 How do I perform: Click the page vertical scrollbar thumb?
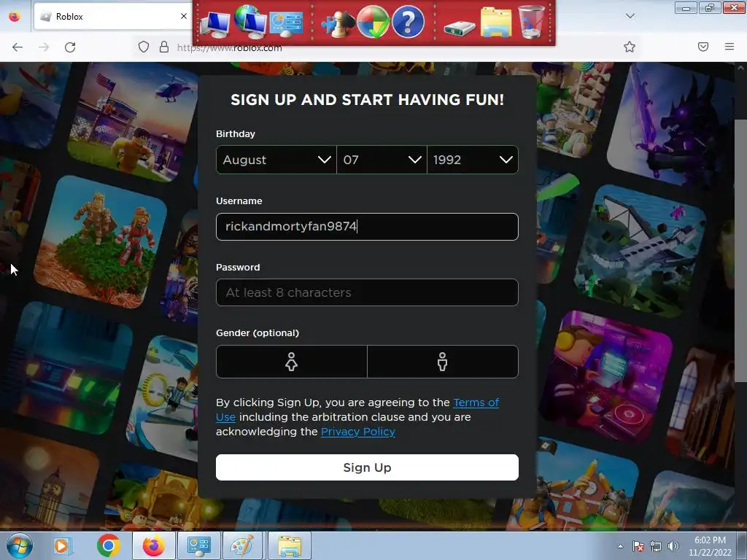740,250
